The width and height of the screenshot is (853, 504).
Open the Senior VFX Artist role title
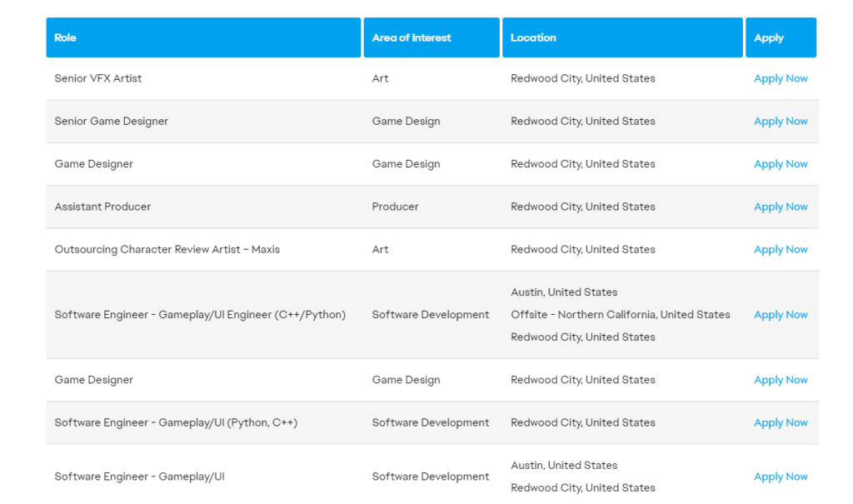[98, 78]
